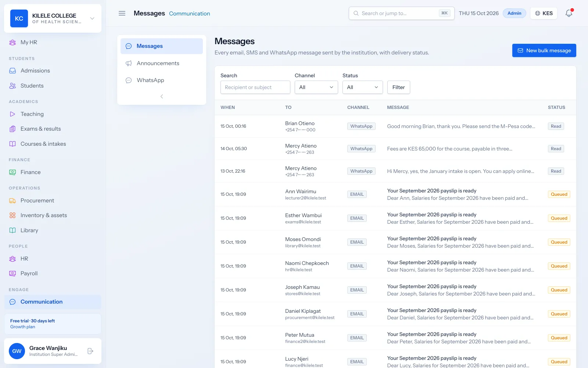The image size is (588, 368).
Task: Expand the Kilele College institution switcher
Action: coord(53,18)
